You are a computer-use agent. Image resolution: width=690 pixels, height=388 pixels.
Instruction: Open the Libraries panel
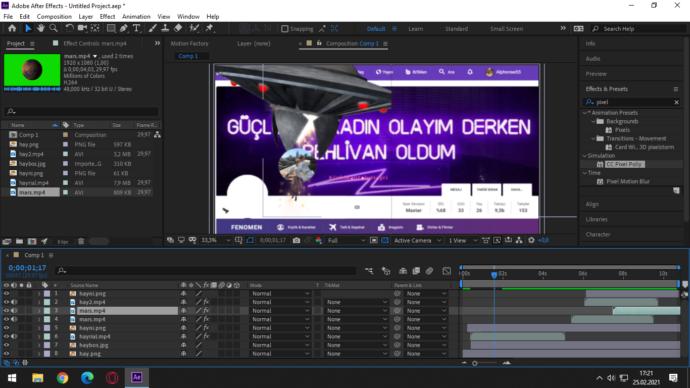pos(596,219)
